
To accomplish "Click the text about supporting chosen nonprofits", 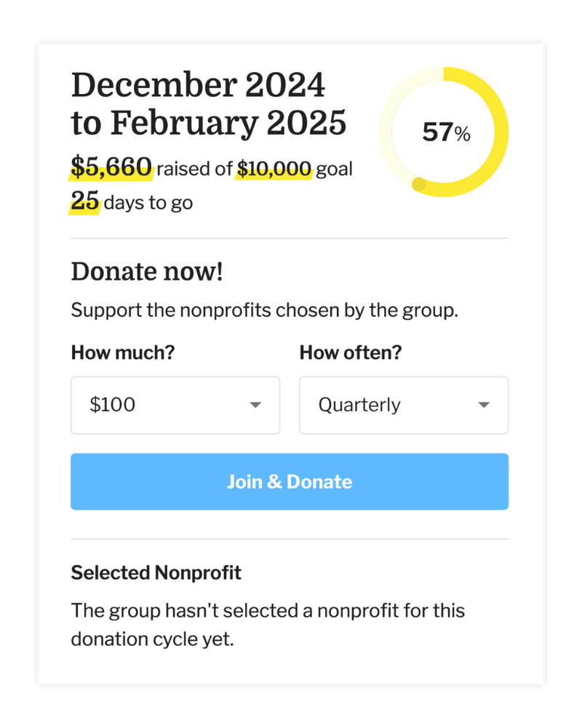I will coord(264,311).
